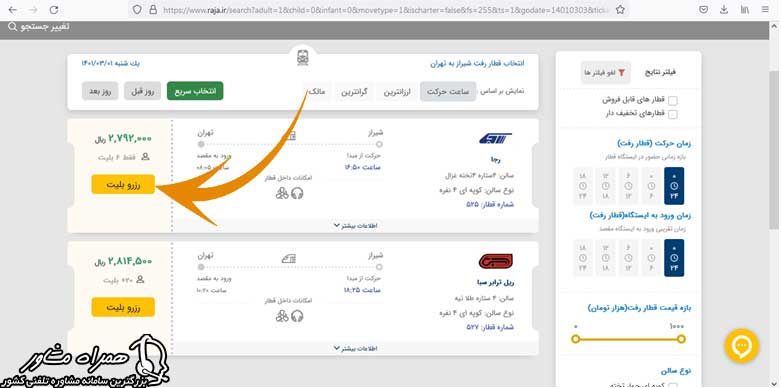The width and height of the screenshot is (781, 388).
Task: Click the ریل ترابر سبا red logo
Action: point(495,261)
